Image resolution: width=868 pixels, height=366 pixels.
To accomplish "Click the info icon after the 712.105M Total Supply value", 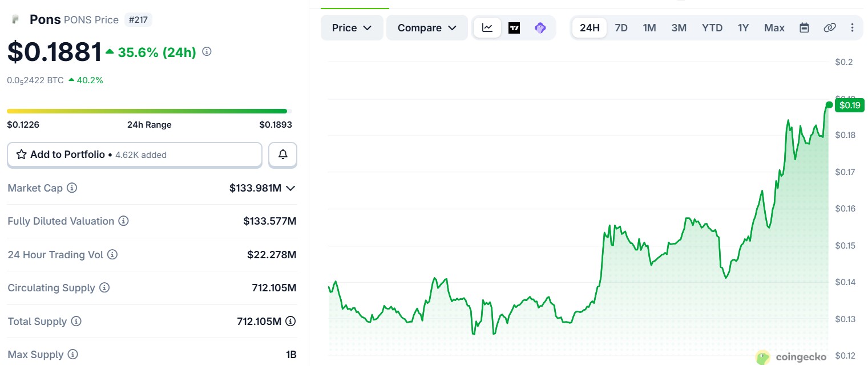I will [x=290, y=322].
